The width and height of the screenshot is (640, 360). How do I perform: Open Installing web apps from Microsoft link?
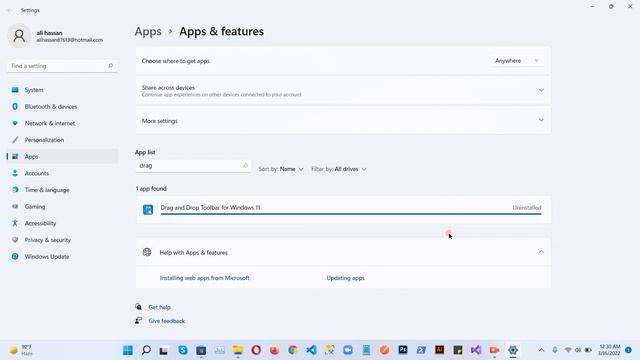coord(204,278)
